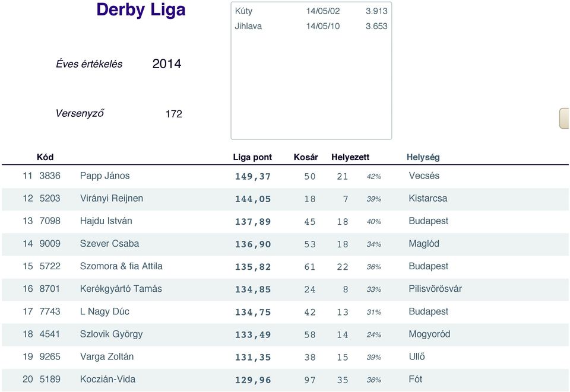Select the Virányi Reijnen row
The width and height of the screenshot is (570, 392).
pos(285,199)
